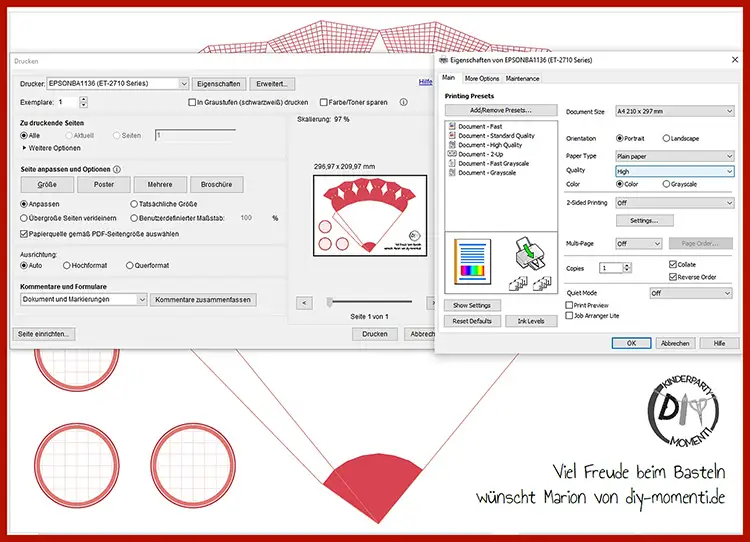
Task: Open the Quality dropdown
Action: pos(674,171)
